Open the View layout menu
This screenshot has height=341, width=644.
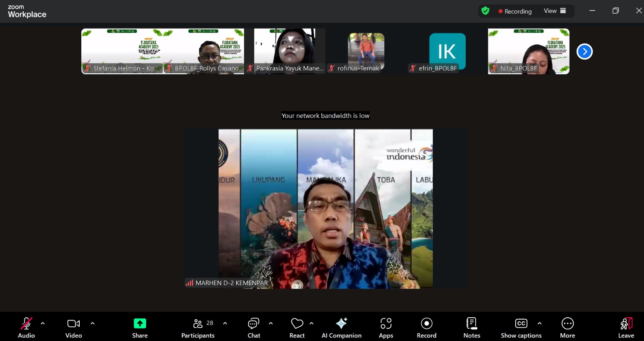555,11
